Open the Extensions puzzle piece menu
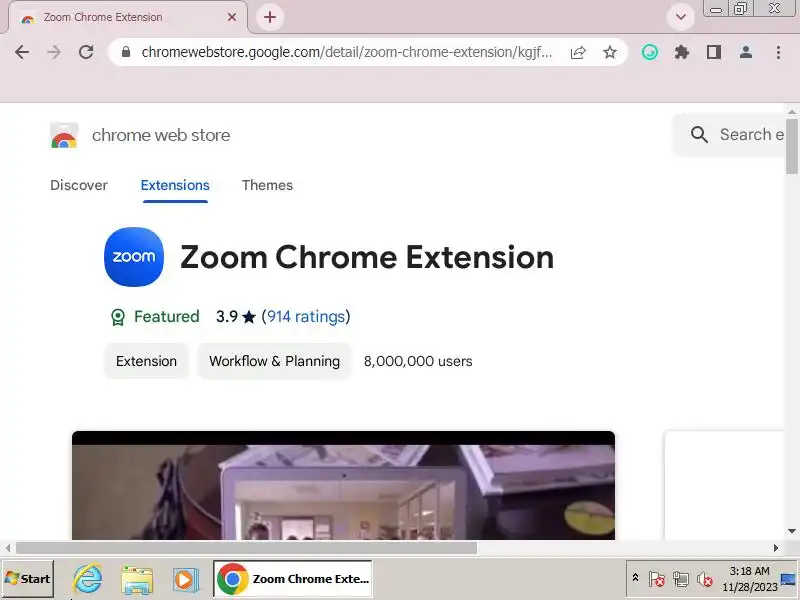The height and width of the screenshot is (600, 800). 682,52
